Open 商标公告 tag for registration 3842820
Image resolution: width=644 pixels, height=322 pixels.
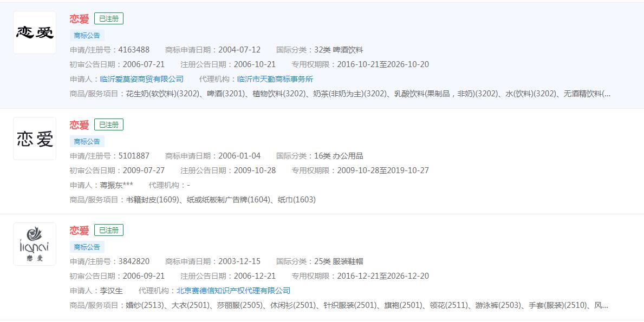tap(87, 247)
